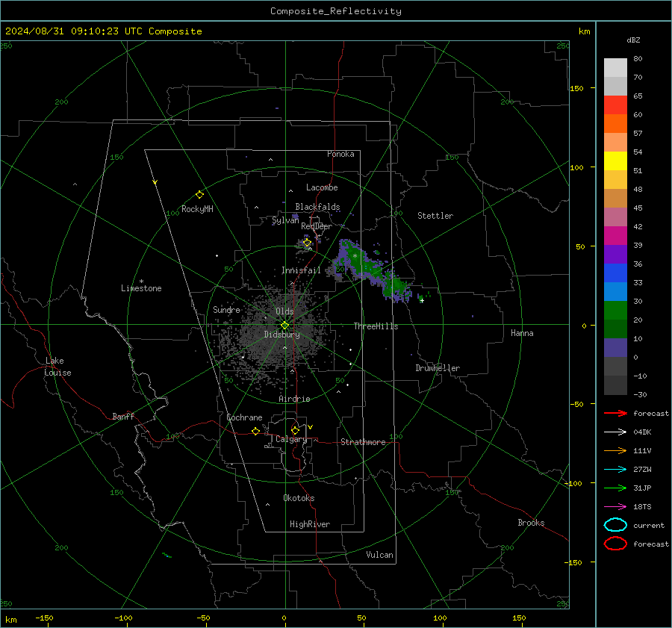Click the white 04DK arrow icon
The width and height of the screenshot is (672, 628).
[x=615, y=432]
